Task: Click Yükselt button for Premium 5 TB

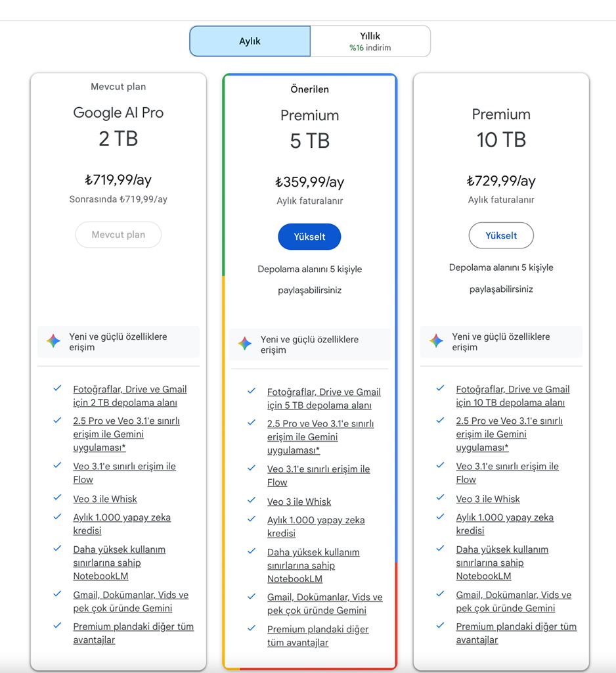Action: pyautogui.click(x=309, y=237)
